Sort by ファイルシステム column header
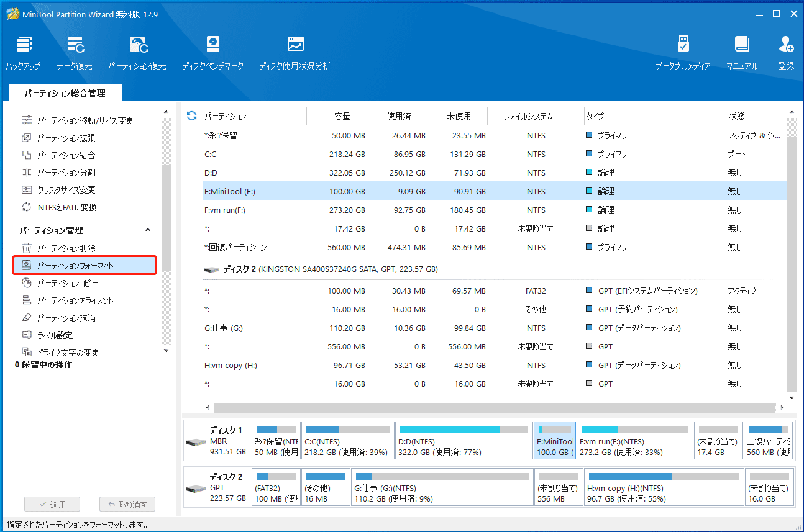Screen dimensions: 804x532 tap(536, 116)
